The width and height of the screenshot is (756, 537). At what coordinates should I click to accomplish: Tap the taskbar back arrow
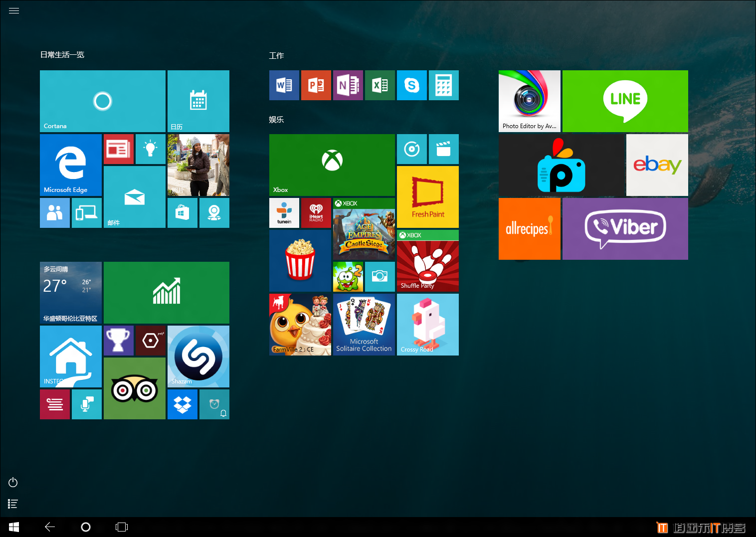tap(50, 527)
